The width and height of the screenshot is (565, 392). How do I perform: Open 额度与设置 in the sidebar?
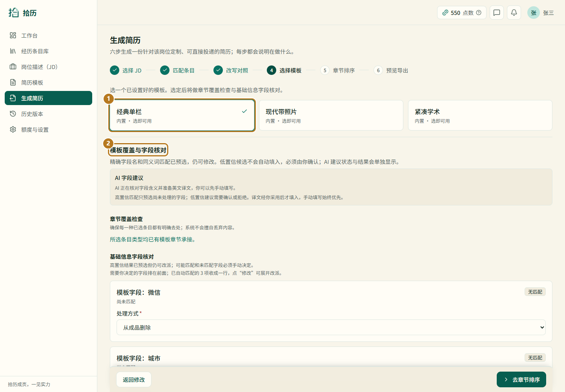click(48, 129)
